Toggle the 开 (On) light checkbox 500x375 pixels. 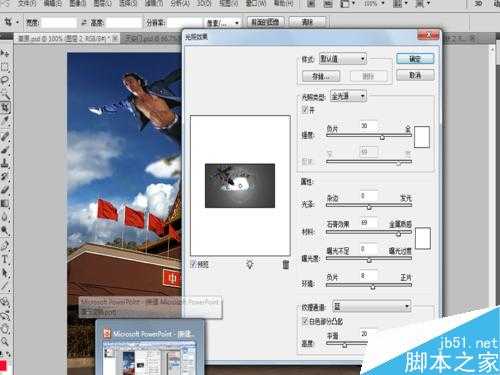coord(305,109)
